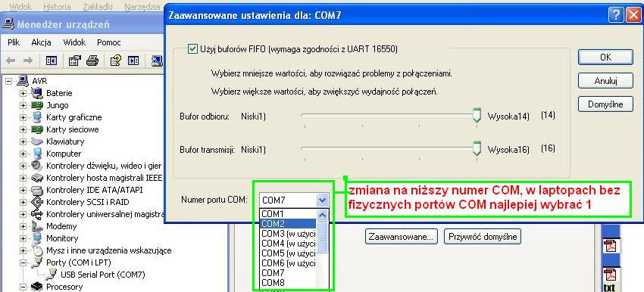The height and width of the screenshot is (292, 644).
Task: Expand the Karty graficzne node
Action: tap(23, 118)
